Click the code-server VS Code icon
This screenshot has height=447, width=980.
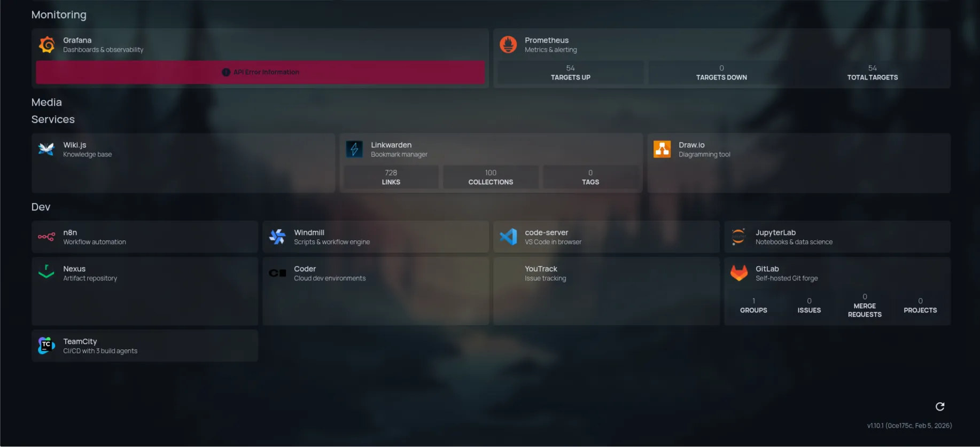tap(508, 237)
